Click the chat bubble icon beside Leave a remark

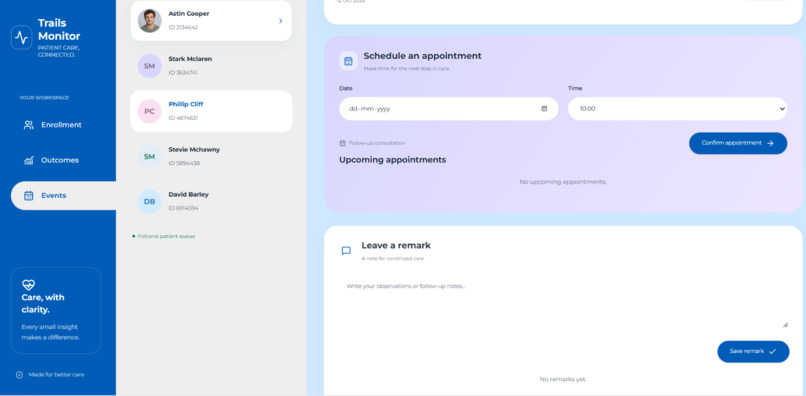(346, 250)
